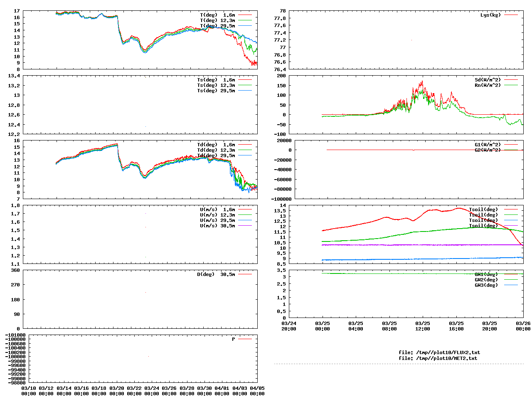This screenshot has width=532, height=399.
Task: Click the '03/25 12:00' x-axis label
Action: tap(423, 326)
